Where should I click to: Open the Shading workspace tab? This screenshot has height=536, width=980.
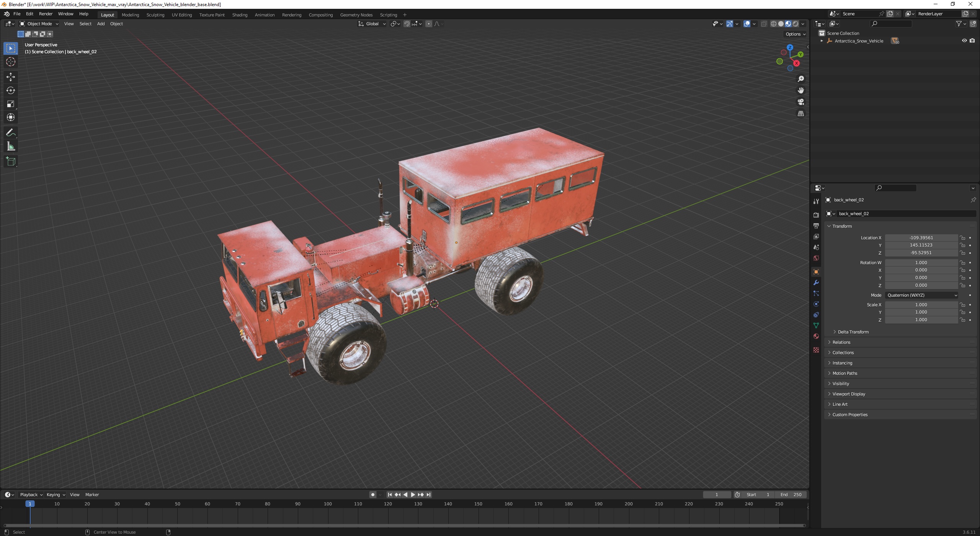click(239, 15)
